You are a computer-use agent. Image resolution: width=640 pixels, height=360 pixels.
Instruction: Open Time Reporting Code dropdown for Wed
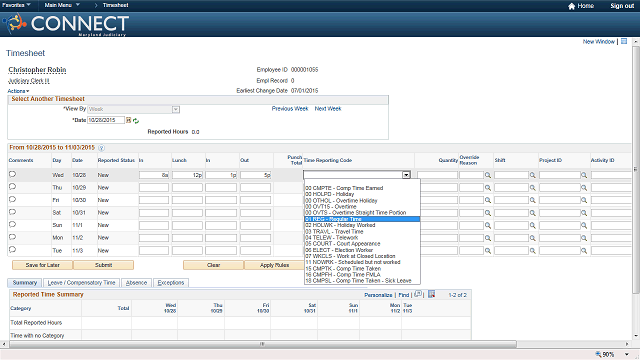(x=406, y=175)
